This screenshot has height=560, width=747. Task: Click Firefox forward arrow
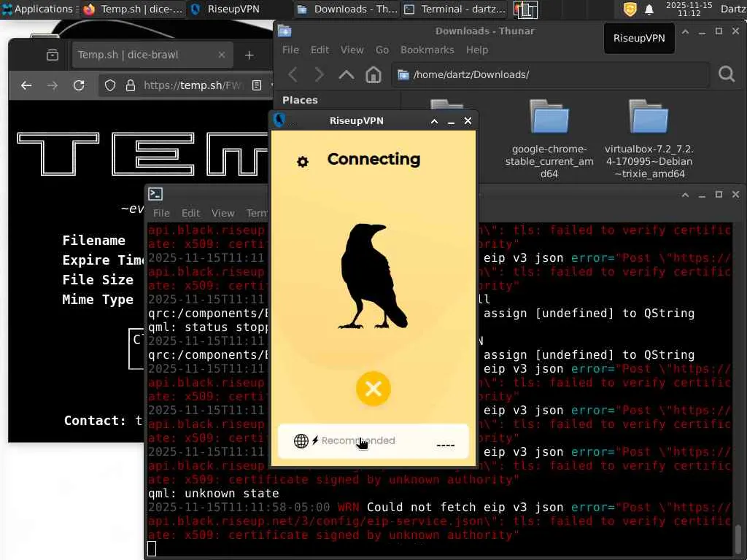(x=53, y=85)
